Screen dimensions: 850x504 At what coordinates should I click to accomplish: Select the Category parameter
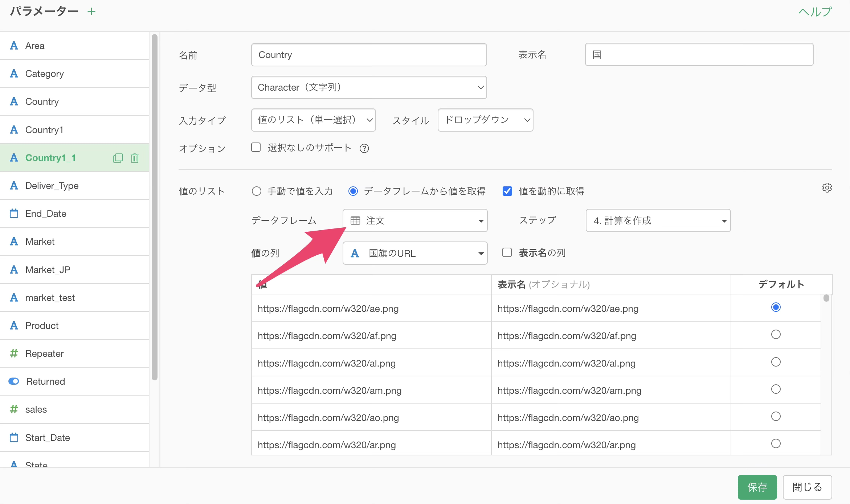click(x=74, y=74)
